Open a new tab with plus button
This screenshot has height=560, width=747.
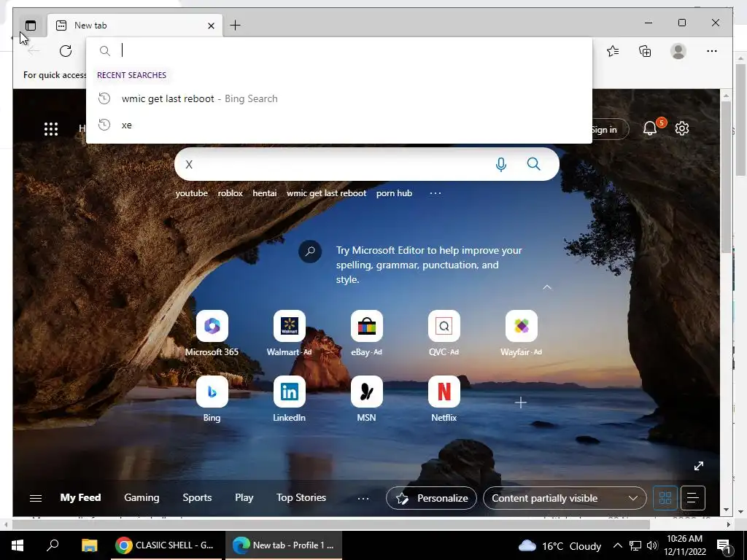[236, 26]
